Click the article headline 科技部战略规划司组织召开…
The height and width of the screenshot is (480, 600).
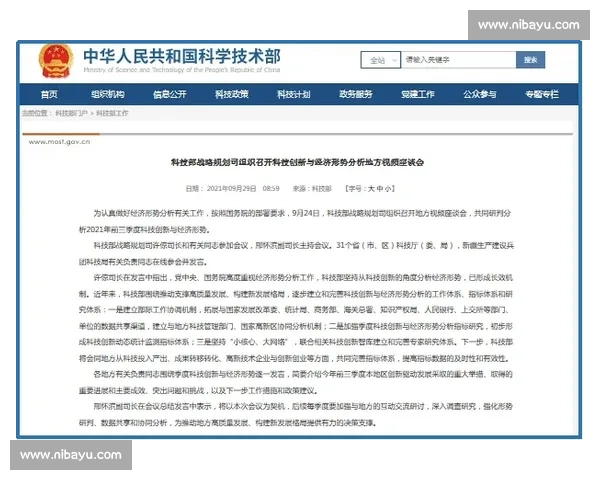(297, 162)
